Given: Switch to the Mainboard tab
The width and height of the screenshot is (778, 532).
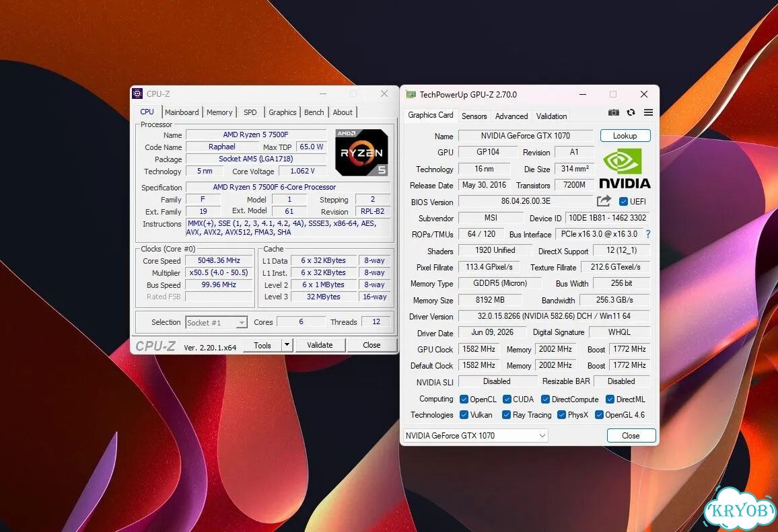Looking at the screenshot, I should pyautogui.click(x=182, y=112).
